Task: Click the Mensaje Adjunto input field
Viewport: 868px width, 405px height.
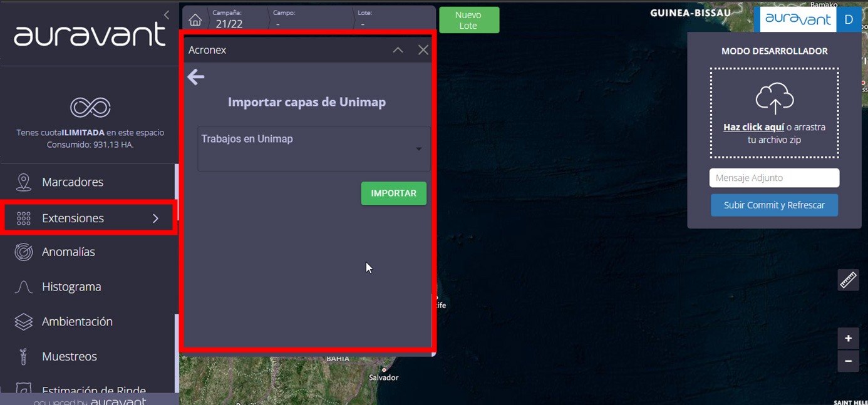Action: click(x=774, y=178)
